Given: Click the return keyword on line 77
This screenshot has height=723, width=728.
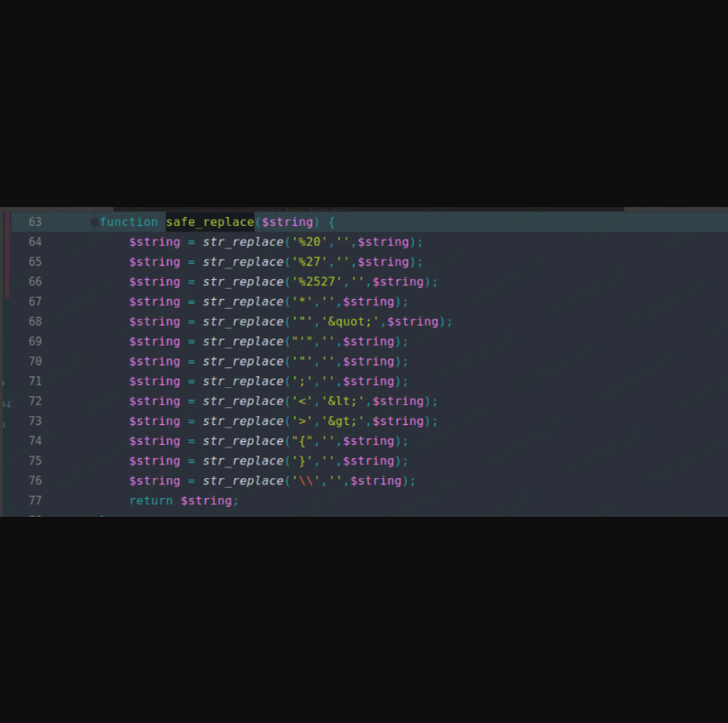Looking at the screenshot, I should tap(150, 501).
